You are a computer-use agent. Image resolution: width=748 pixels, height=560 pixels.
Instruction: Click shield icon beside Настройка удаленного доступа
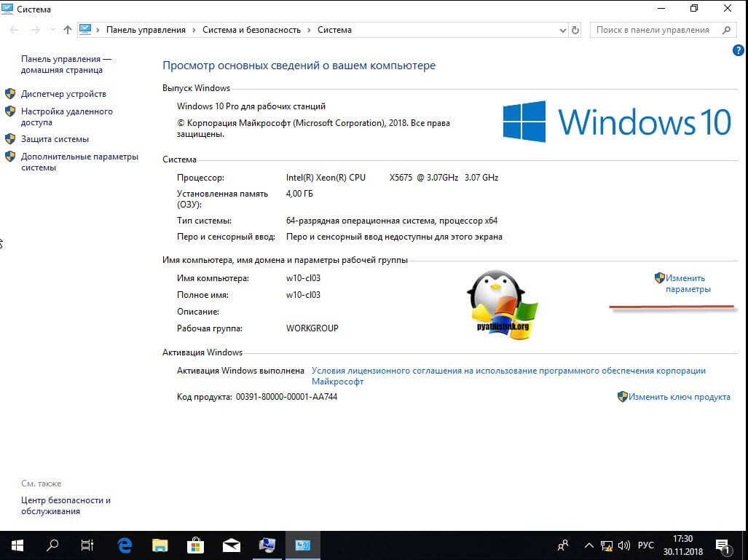(10, 111)
